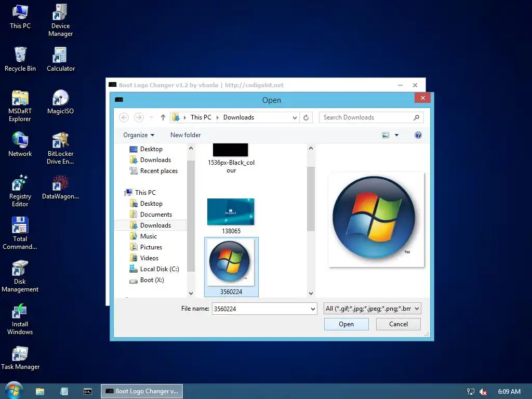This screenshot has width=532, height=399.
Task: Open File Explorer from taskbar
Action: pos(40,391)
